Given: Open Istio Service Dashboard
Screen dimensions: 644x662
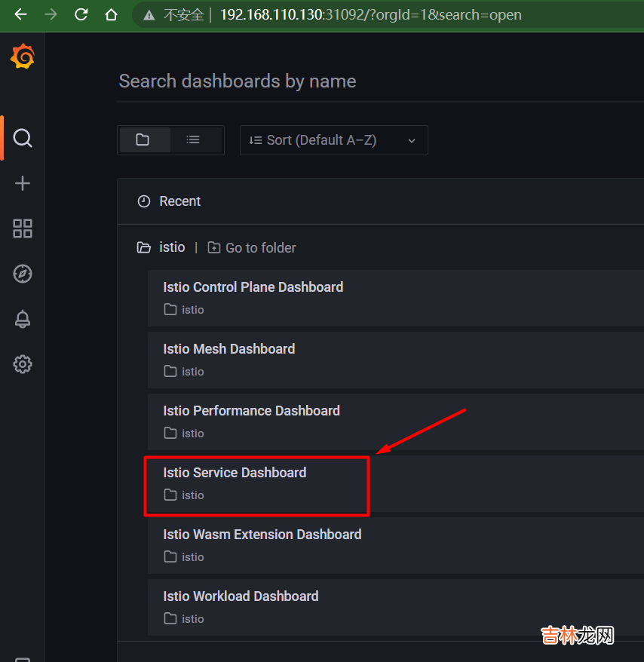Looking at the screenshot, I should tap(235, 473).
